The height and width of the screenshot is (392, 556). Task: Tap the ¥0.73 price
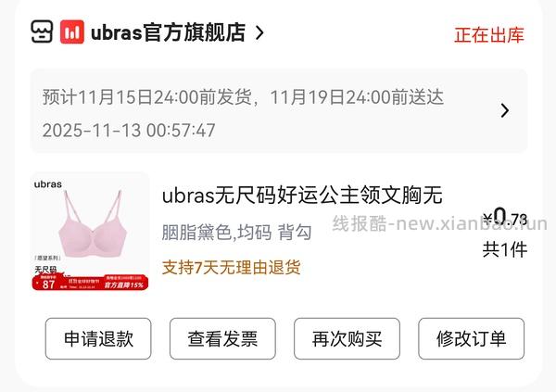coord(505,217)
